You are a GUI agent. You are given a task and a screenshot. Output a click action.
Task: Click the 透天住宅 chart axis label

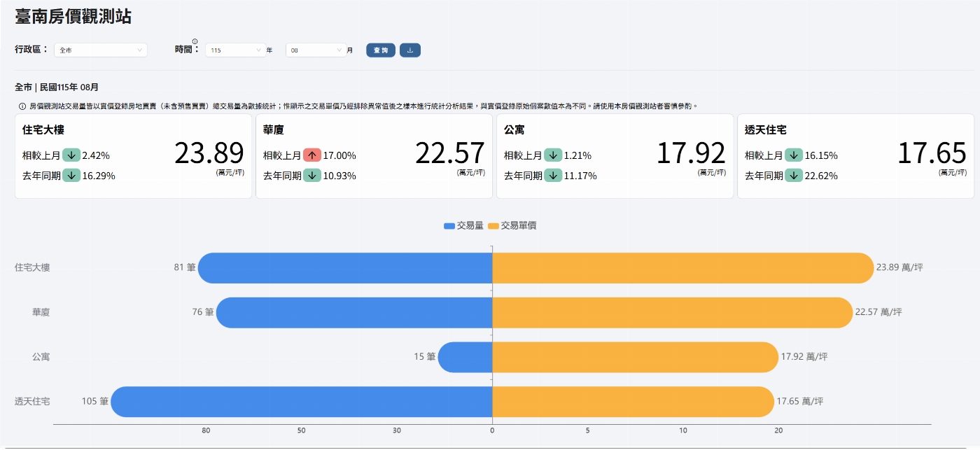click(32, 402)
